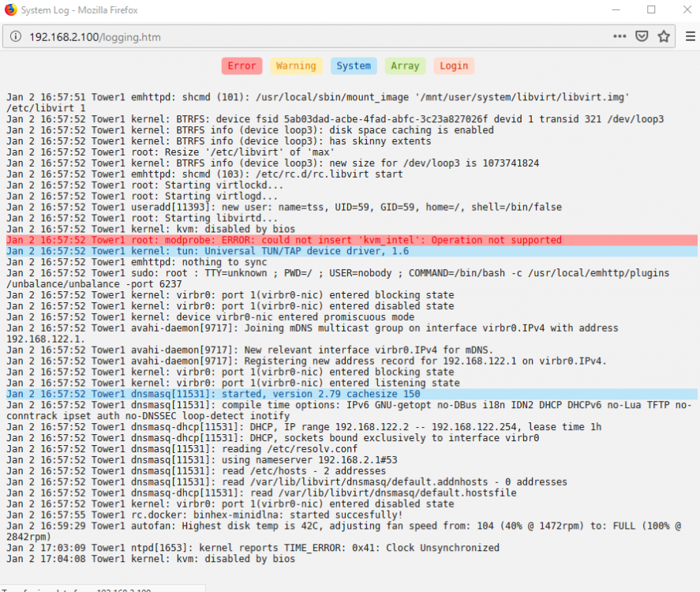The height and width of the screenshot is (592, 700).
Task: Click the dnsmasq-dhcp default.hostsfile line
Action: point(261,493)
